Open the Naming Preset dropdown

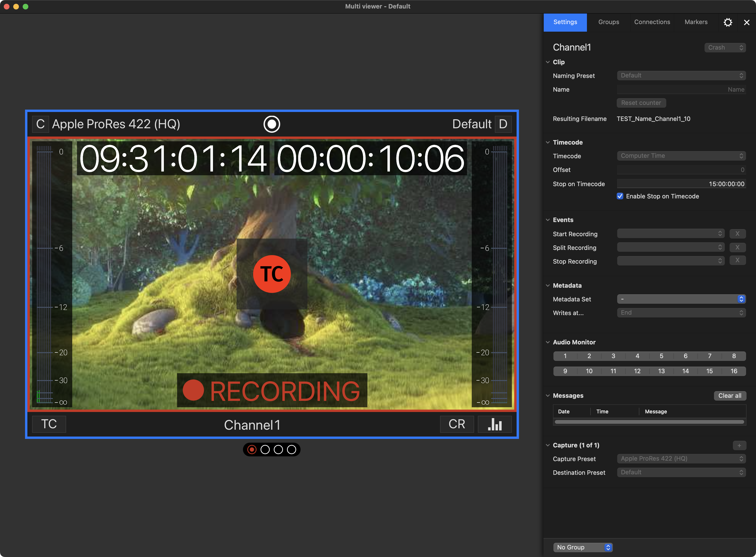pos(681,76)
